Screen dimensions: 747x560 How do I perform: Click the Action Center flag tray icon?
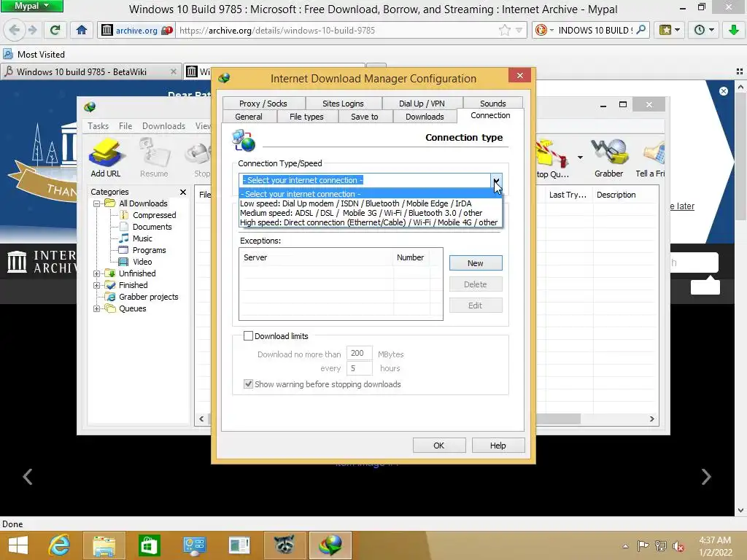[x=643, y=546]
